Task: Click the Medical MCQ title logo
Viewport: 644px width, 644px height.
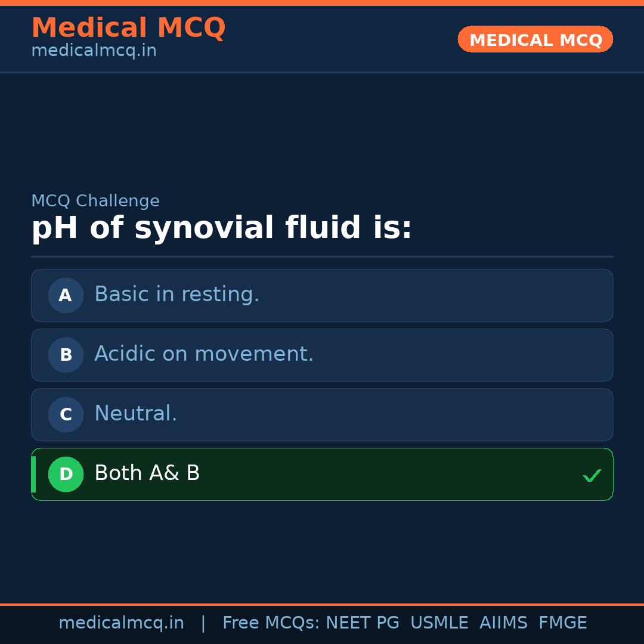Action: pos(128,27)
